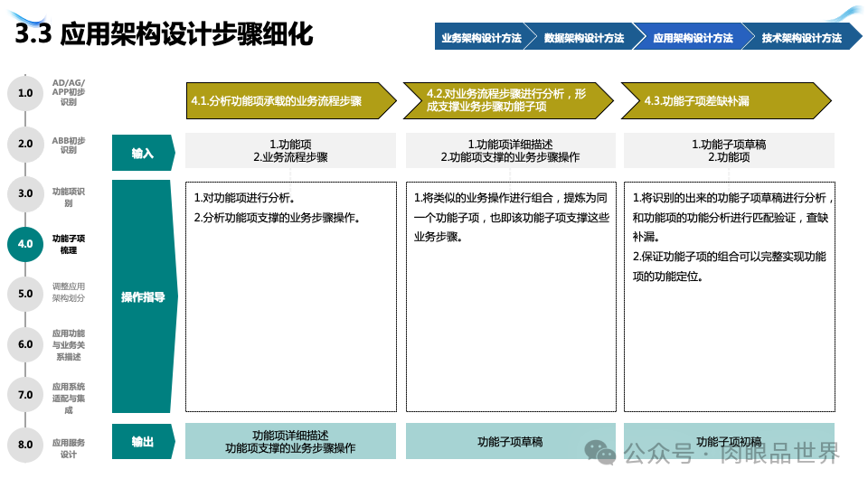Click the 输出 row header

pos(144,442)
